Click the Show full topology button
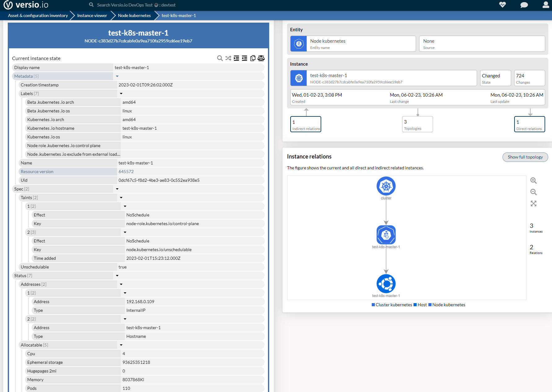This screenshot has width=552, height=392. pos(525,157)
